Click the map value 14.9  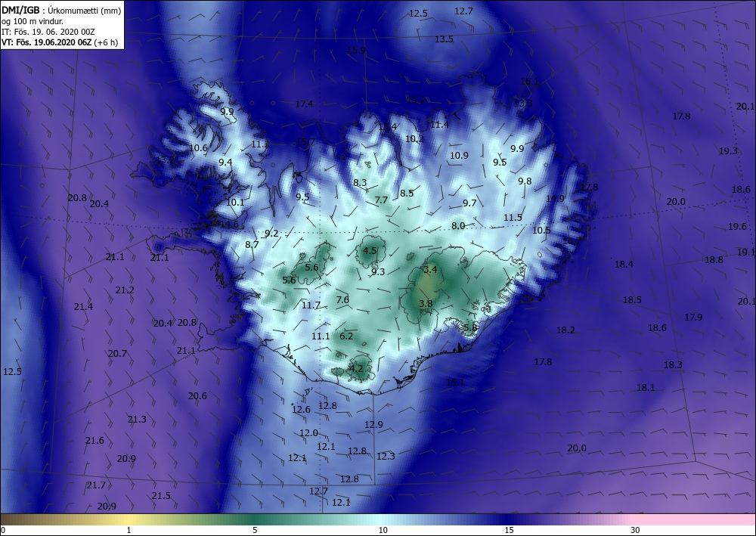coord(555,199)
